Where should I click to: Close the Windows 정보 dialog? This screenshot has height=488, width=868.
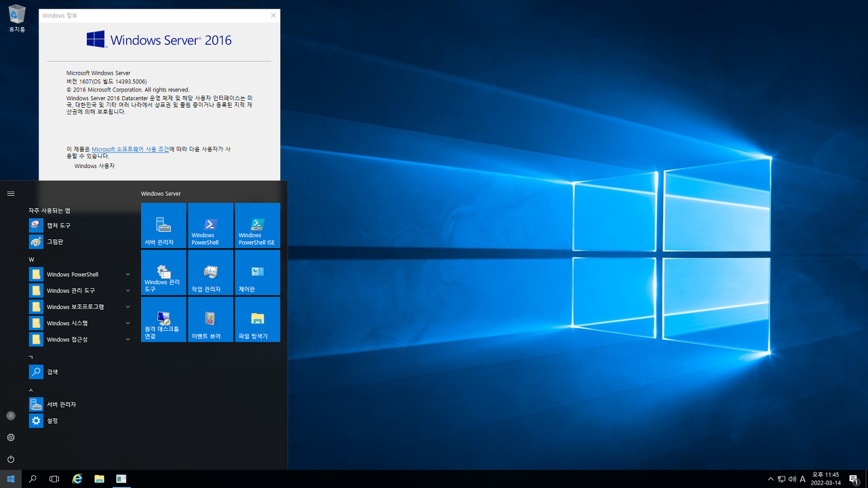[x=273, y=15]
